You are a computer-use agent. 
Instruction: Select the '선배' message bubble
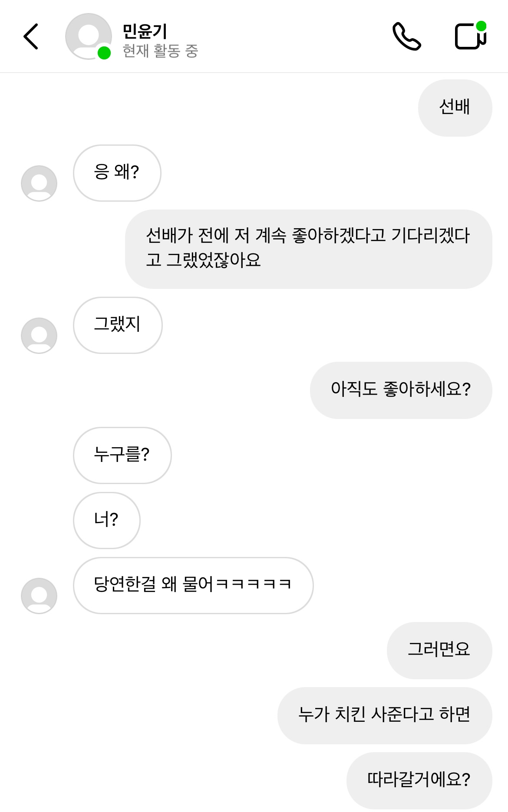[x=455, y=108]
